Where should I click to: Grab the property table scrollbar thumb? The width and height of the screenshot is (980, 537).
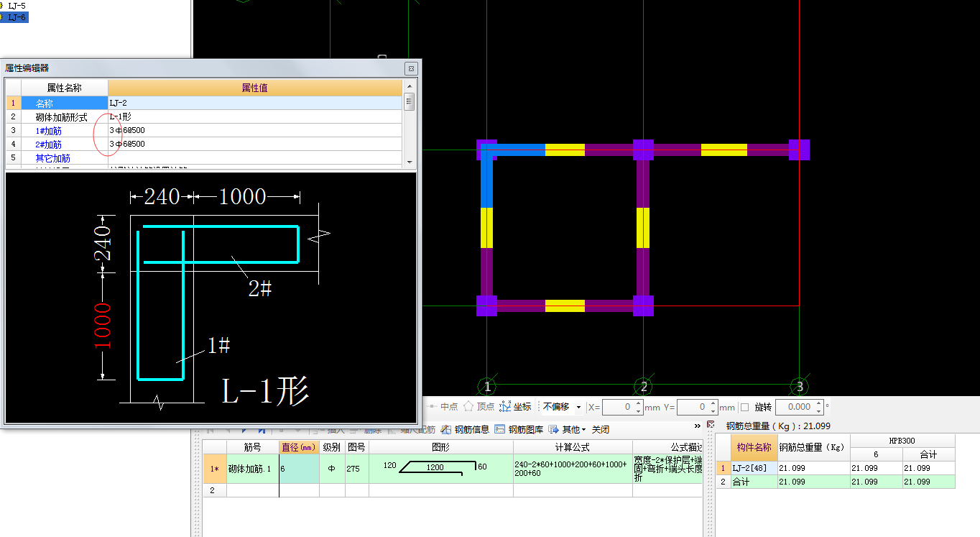coord(409,101)
